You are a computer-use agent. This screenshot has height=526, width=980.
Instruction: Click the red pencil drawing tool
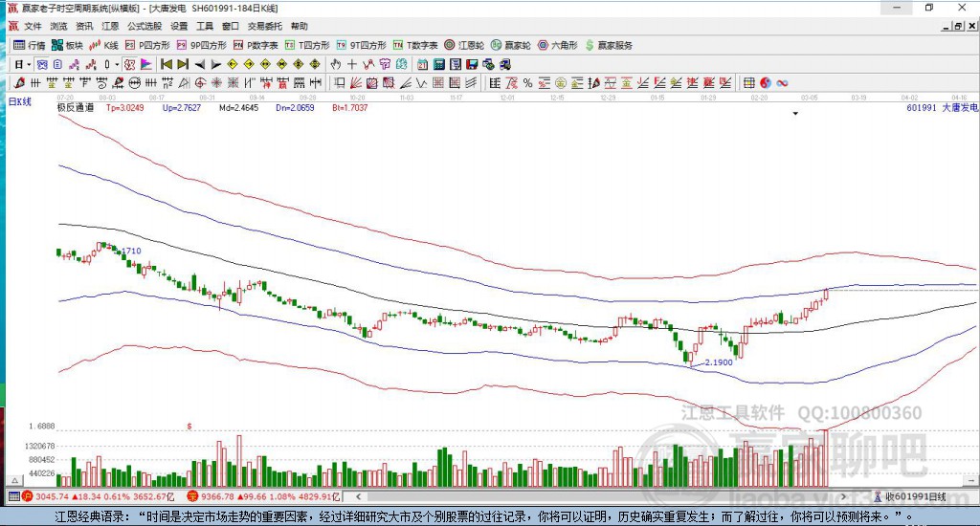click(x=19, y=83)
